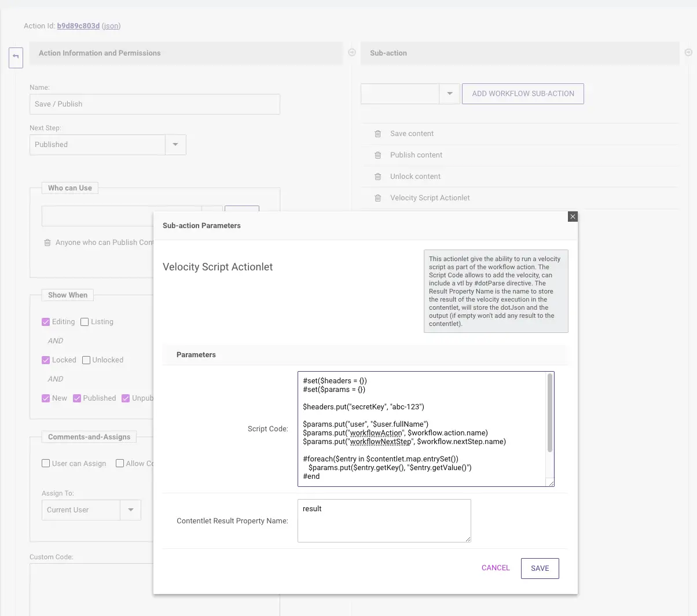Save the sub-action parameters
Viewport: 697px width, 616px height.
point(540,569)
